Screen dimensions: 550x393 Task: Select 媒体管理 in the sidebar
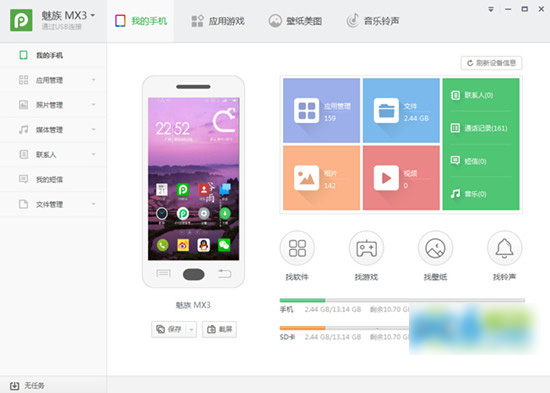point(53,130)
